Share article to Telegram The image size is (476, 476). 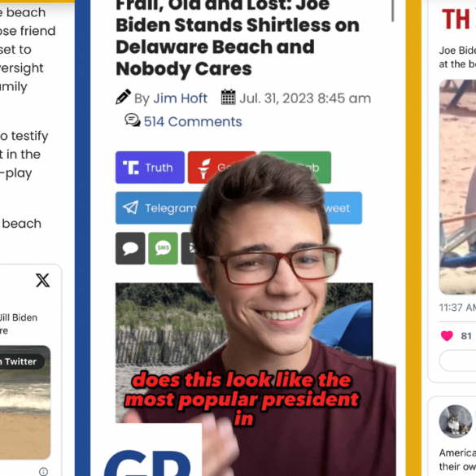(x=158, y=208)
